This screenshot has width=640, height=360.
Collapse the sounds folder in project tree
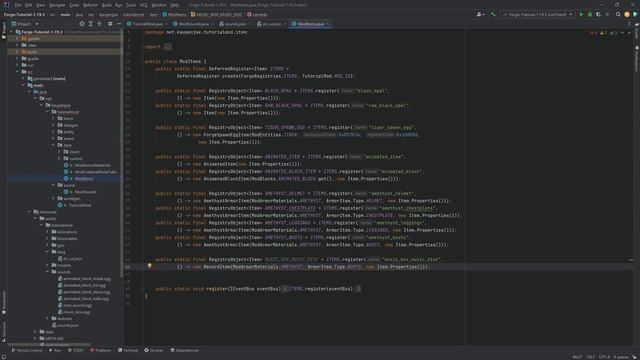coord(48,272)
